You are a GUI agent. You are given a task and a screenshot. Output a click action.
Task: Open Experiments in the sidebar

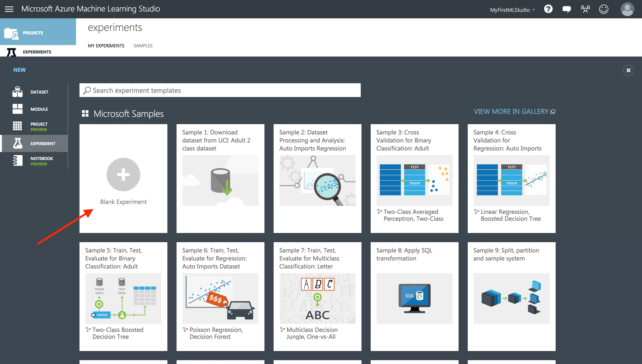38,52
